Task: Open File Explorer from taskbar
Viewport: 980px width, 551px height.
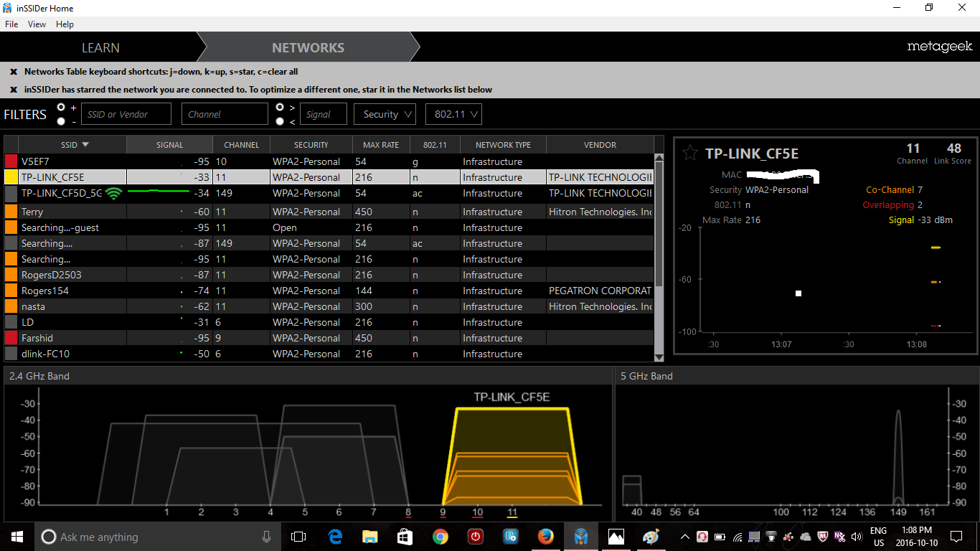Action: [x=369, y=537]
